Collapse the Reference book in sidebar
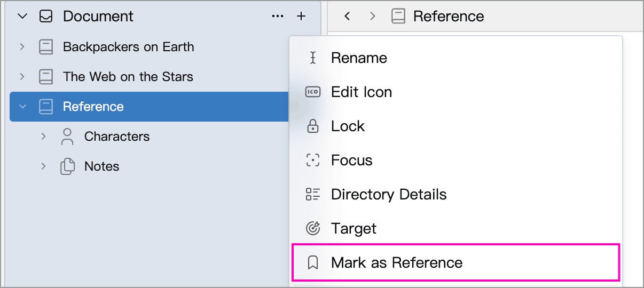 point(22,107)
